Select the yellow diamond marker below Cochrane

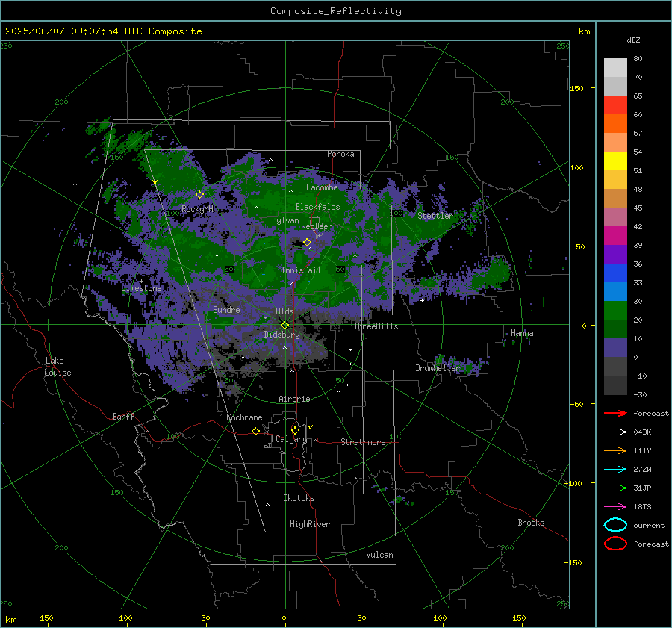(x=255, y=431)
